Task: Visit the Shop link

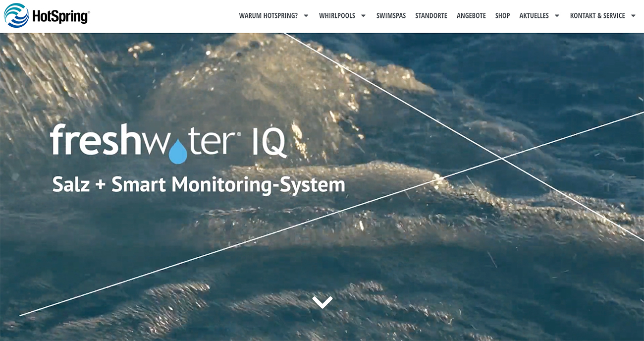Action: [502, 16]
